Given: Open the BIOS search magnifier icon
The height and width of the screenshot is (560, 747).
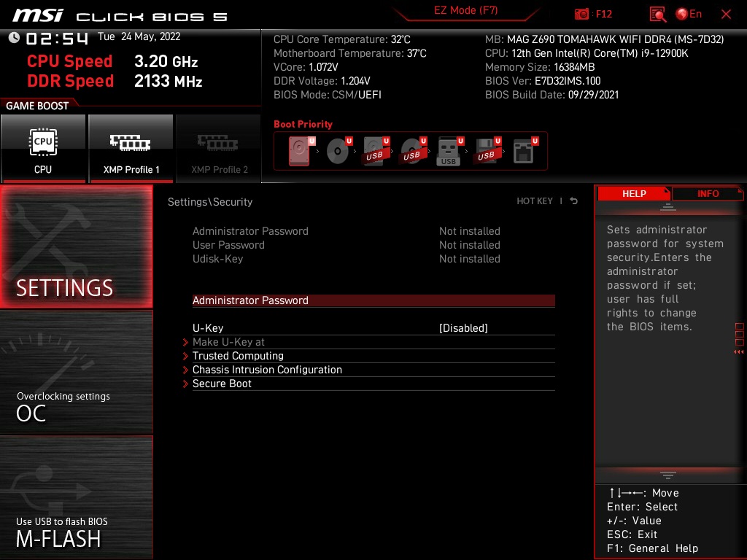Looking at the screenshot, I should [x=657, y=15].
